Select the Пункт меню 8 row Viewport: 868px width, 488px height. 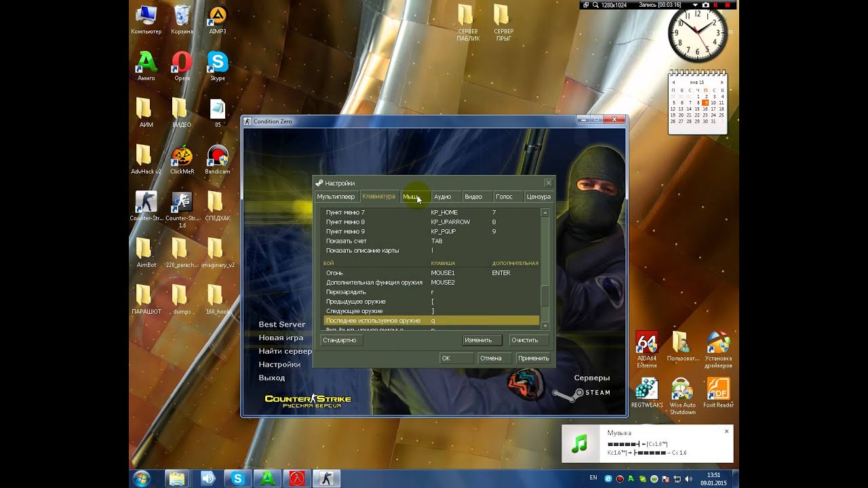point(431,222)
